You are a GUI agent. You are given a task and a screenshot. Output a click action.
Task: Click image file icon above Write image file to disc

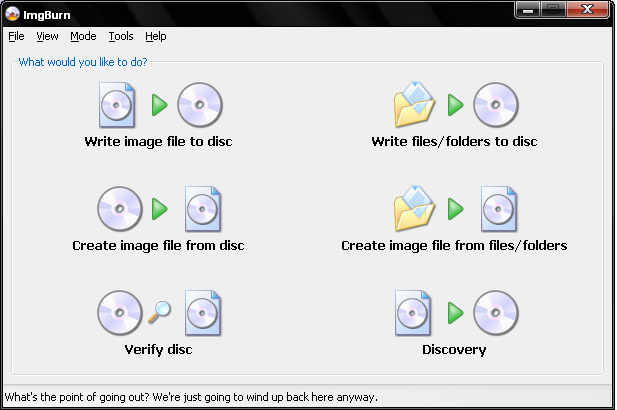[x=117, y=105]
